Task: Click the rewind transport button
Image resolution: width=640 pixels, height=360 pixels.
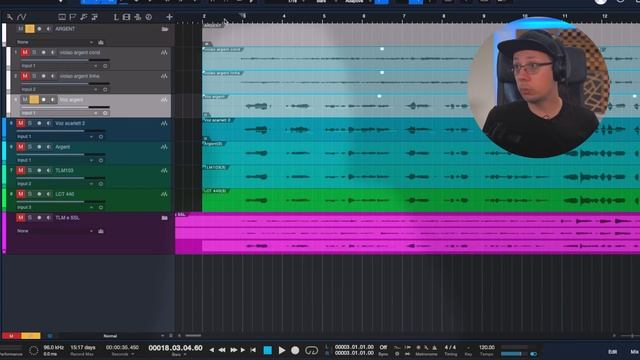Action: pyautogui.click(x=222, y=350)
